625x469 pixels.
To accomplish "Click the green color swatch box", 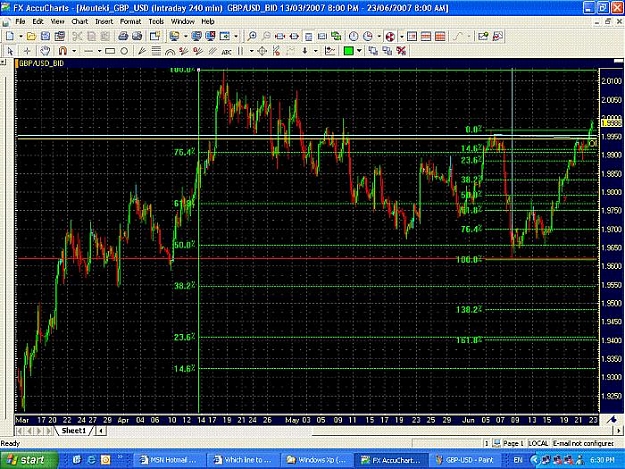I will click(349, 51).
